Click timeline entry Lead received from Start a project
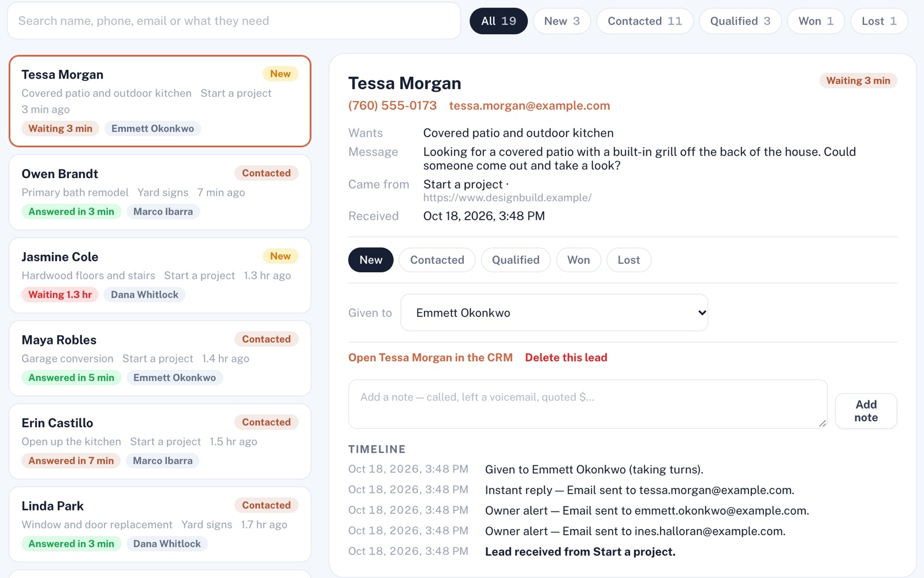The width and height of the screenshot is (924, 578). (580, 552)
